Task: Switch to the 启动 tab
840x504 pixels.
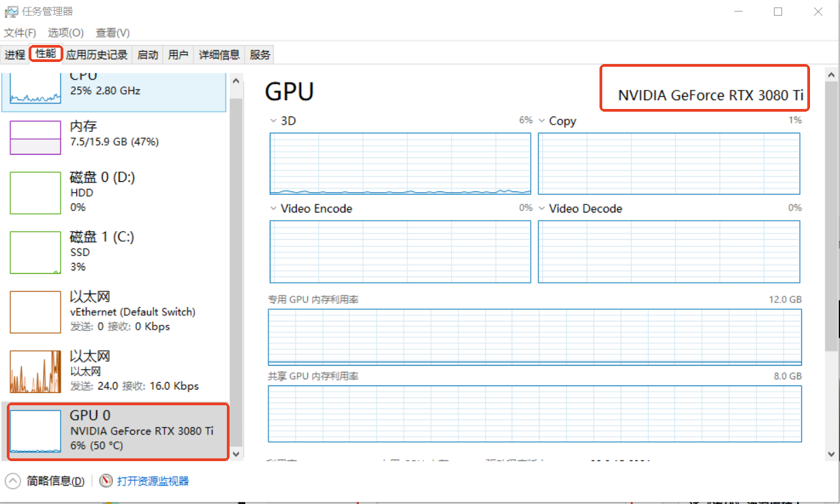Action: (x=148, y=55)
